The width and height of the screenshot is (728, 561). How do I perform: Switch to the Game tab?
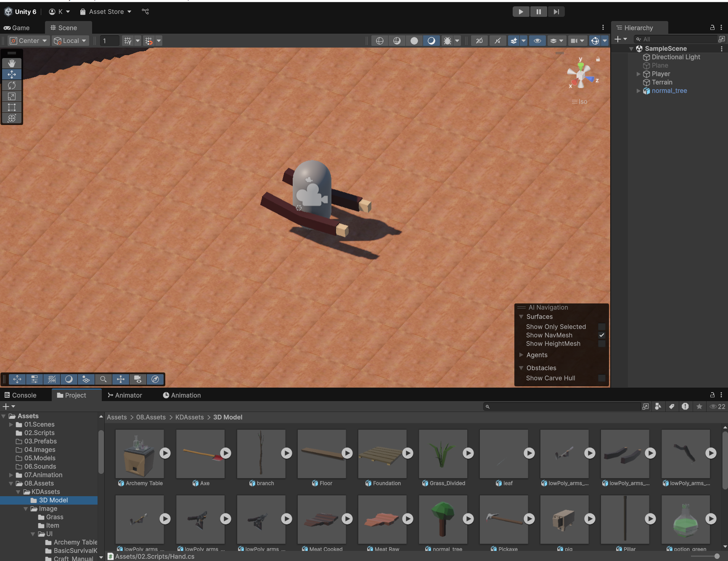pyautogui.click(x=17, y=28)
